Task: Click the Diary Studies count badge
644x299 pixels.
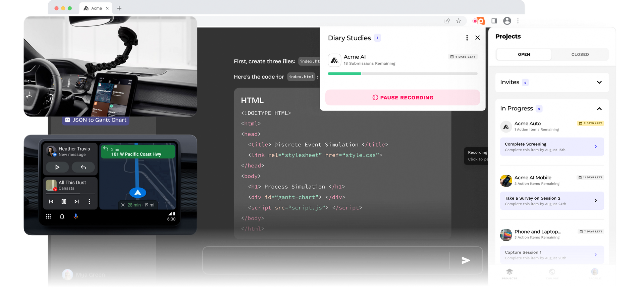Action: click(x=377, y=38)
